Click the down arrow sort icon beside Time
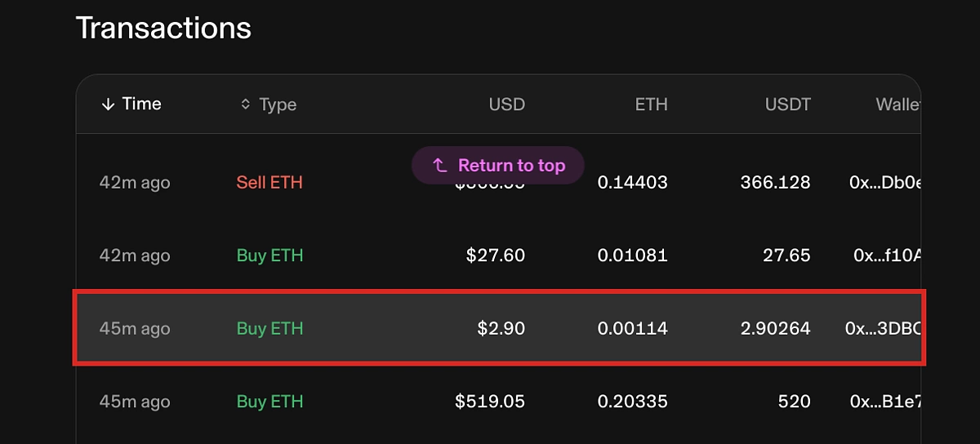Screen dimensions: 980x444 (x=108, y=104)
